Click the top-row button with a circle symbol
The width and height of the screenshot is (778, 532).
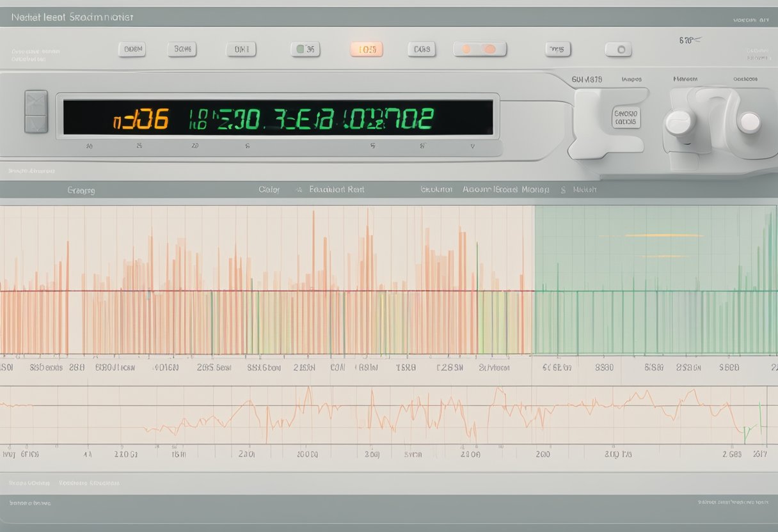coord(618,49)
